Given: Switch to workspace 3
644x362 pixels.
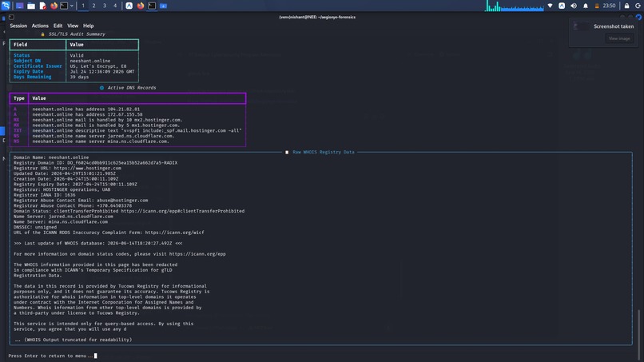Looking at the screenshot, I should point(105,6).
